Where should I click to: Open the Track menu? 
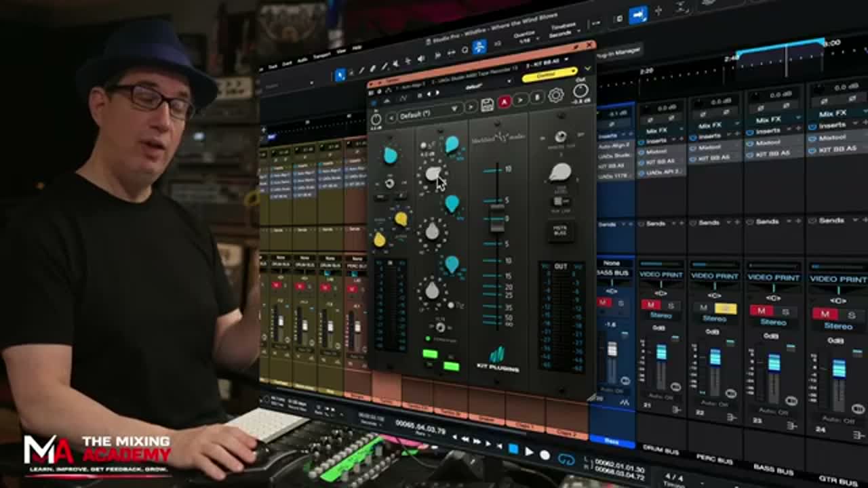[273, 67]
